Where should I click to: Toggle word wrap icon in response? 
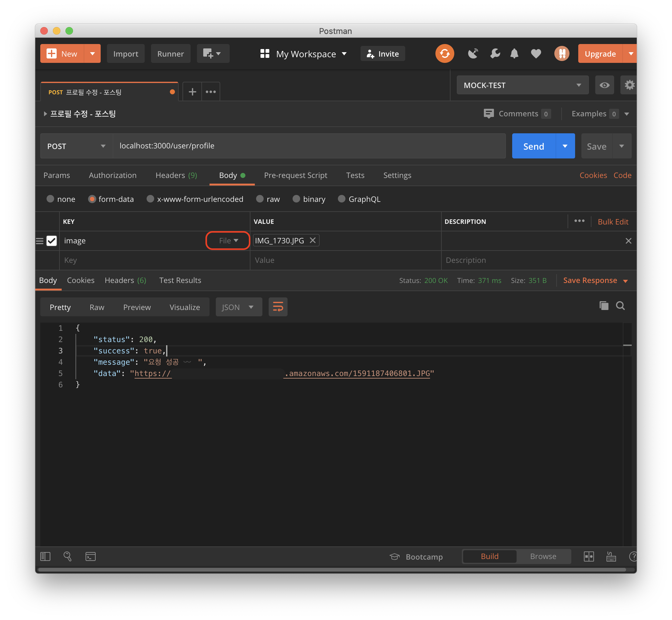coord(277,307)
